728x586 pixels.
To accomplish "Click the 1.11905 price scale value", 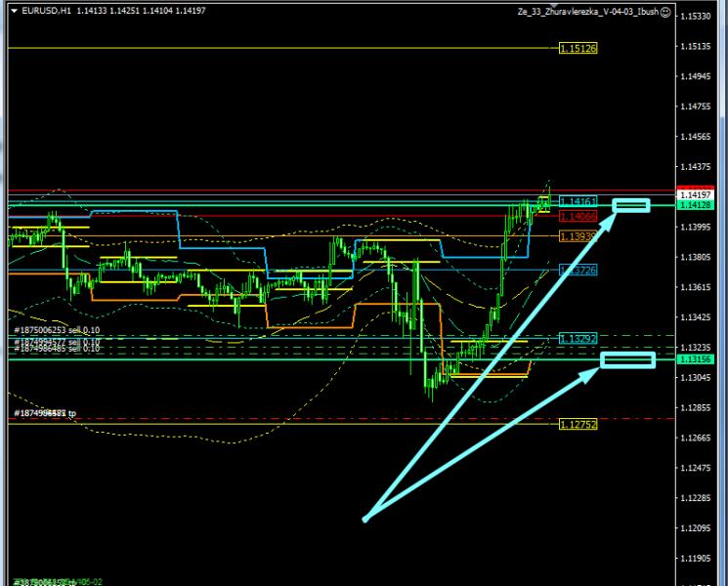I will click(696, 559).
